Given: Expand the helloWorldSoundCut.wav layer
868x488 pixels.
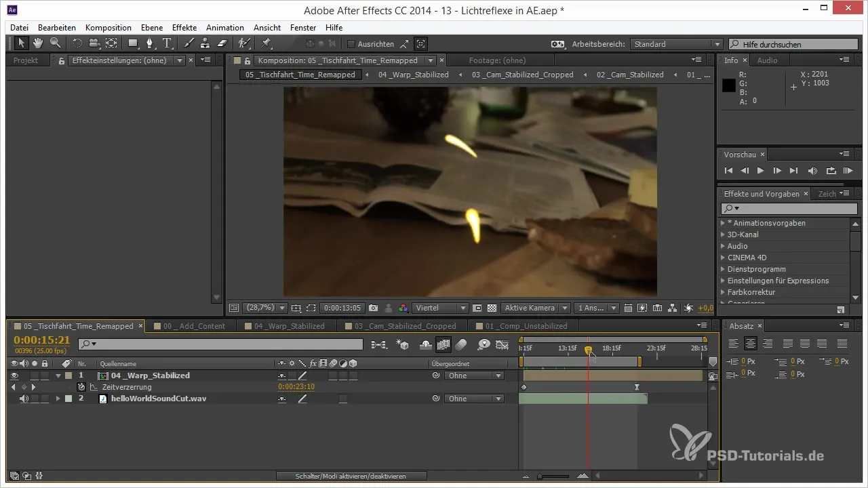Looking at the screenshot, I should click(58, 399).
